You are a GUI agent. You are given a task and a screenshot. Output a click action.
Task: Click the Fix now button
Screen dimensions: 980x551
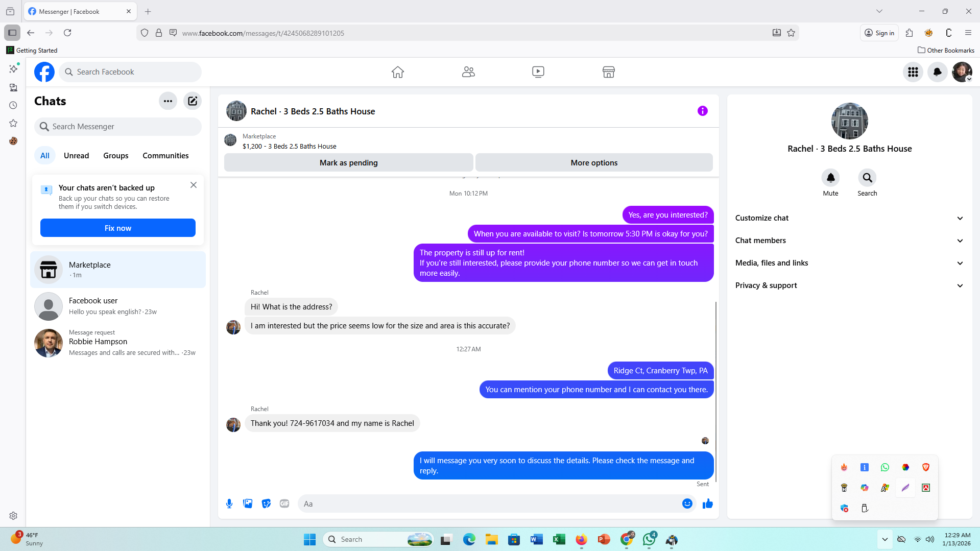coord(118,228)
